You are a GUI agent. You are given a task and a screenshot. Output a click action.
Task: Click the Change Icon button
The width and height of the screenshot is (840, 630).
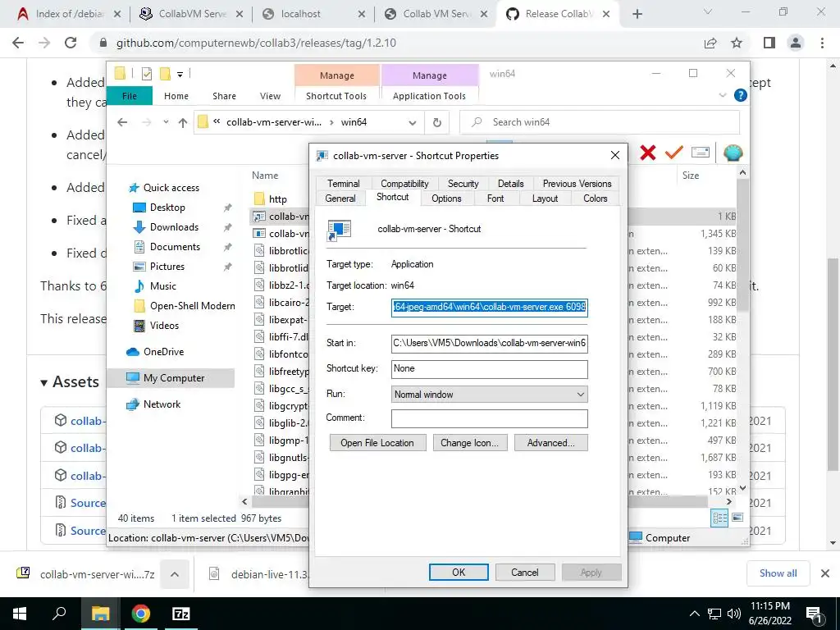(470, 442)
